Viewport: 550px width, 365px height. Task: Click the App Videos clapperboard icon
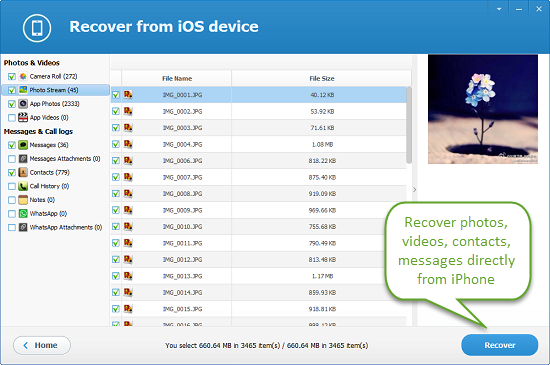click(x=23, y=117)
